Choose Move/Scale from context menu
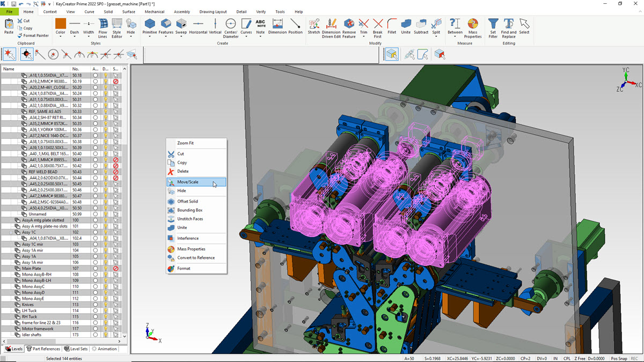The image size is (644, 362). 188,182
